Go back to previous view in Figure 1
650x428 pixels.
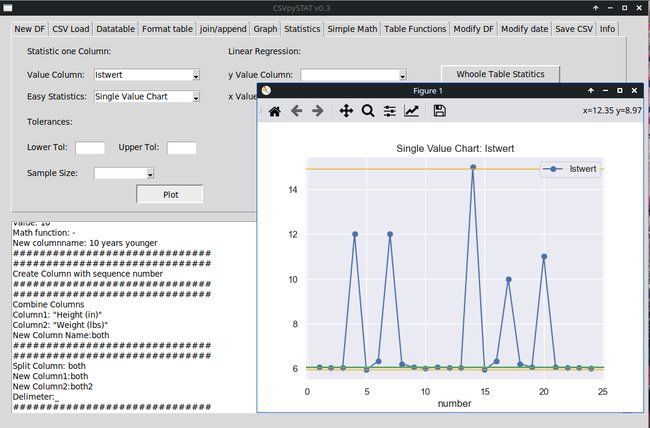296,111
